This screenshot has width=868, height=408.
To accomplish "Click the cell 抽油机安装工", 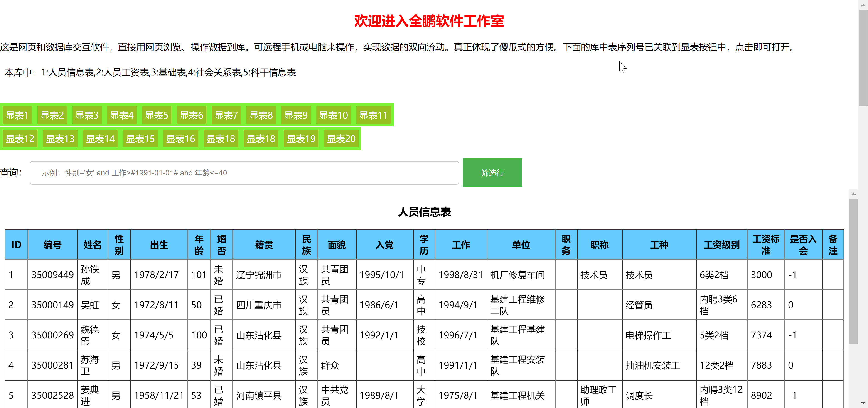I will click(659, 365).
